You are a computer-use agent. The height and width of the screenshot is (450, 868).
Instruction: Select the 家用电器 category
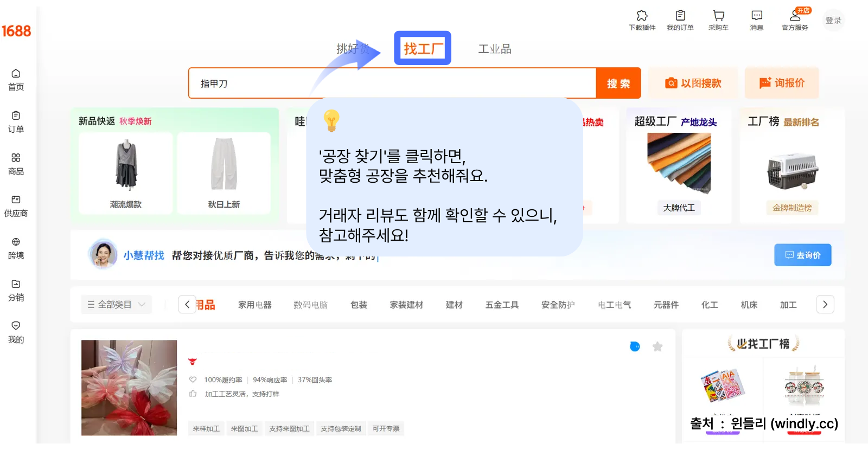255,305
